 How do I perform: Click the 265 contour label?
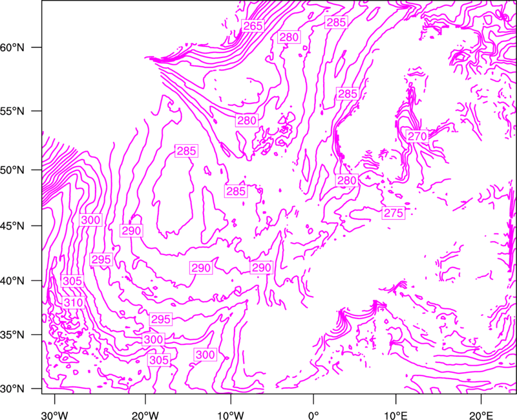click(253, 26)
